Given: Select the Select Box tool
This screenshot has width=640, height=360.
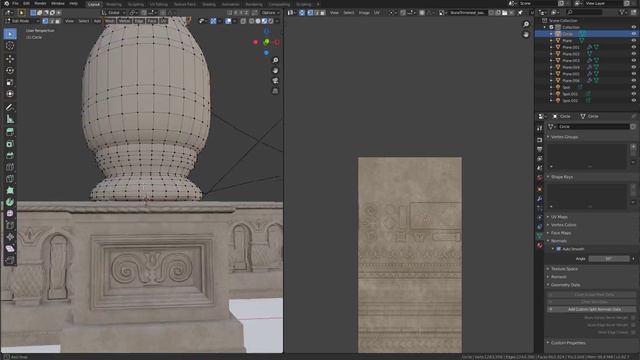Looking at the screenshot, I should pyautogui.click(x=10, y=34).
